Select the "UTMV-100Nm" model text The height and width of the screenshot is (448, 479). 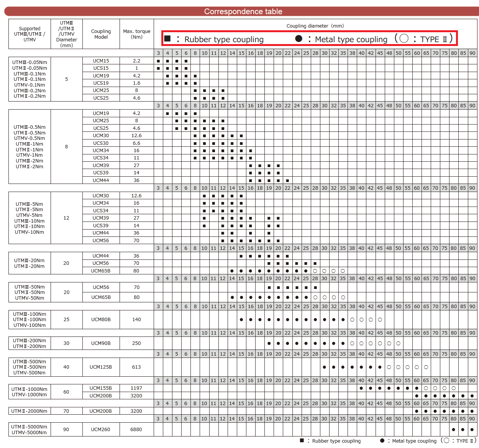[30, 325]
